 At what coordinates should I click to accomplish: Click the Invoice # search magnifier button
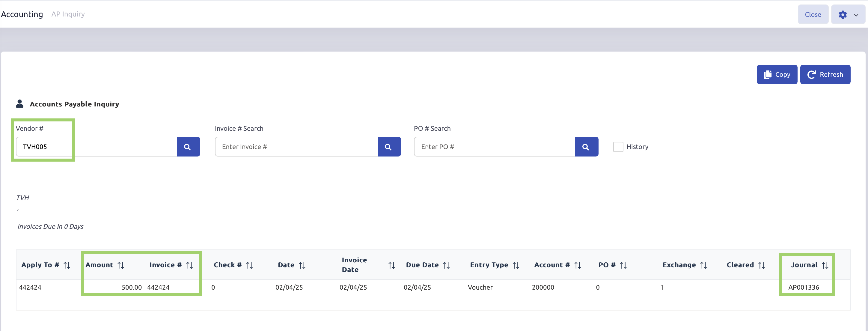click(x=389, y=147)
